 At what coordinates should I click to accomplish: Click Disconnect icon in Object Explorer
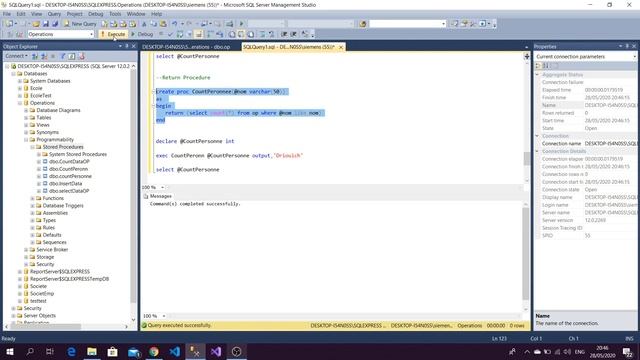pos(44,56)
